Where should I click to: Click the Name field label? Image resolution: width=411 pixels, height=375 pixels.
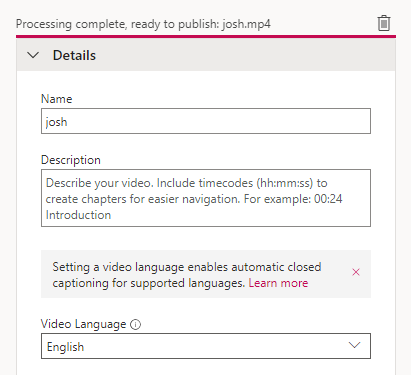click(56, 99)
